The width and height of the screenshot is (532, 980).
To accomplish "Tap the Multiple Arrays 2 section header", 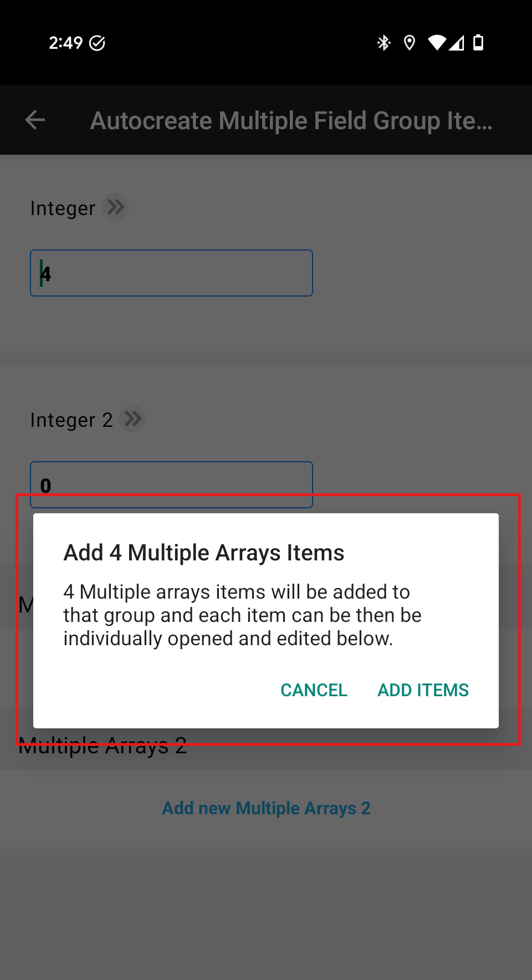I will (x=103, y=748).
